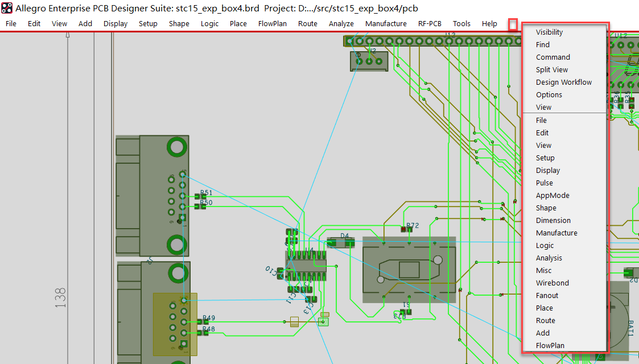
Task: Select component D4 on the PCB
Action: point(340,243)
